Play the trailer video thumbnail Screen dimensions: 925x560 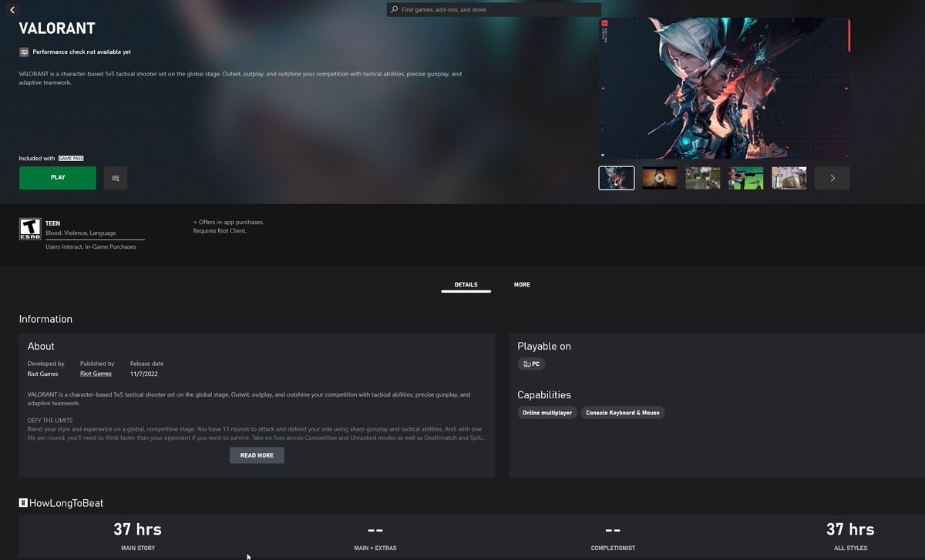(660, 178)
